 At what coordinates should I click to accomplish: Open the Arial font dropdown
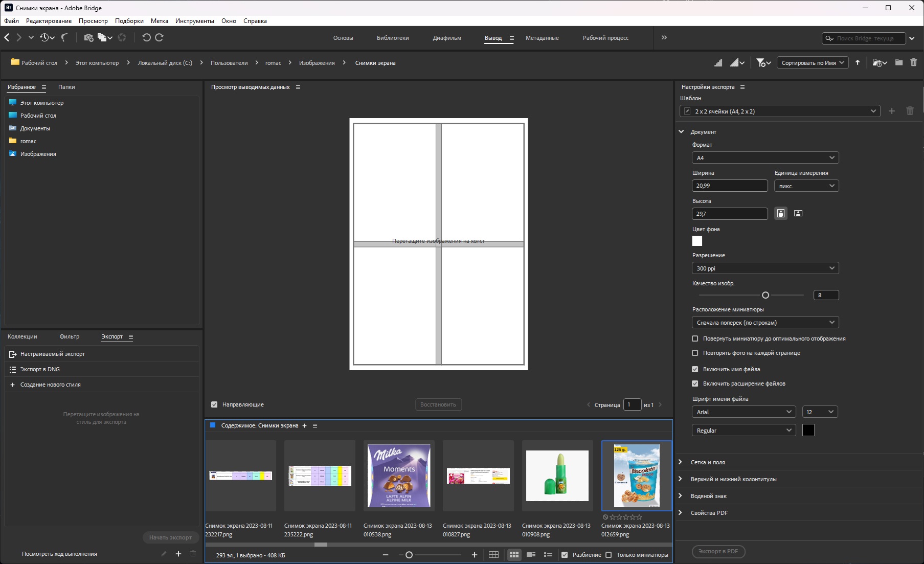[x=743, y=412]
